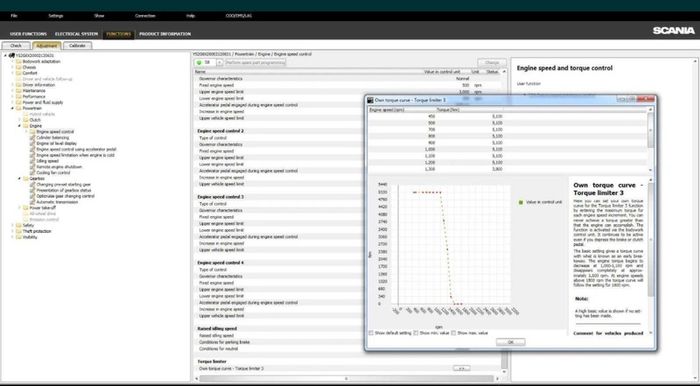Image resolution: width=700 pixels, height=386 pixels.
Task: Click Power and fluid supply folder icon
Action: (x=19, y=103)
